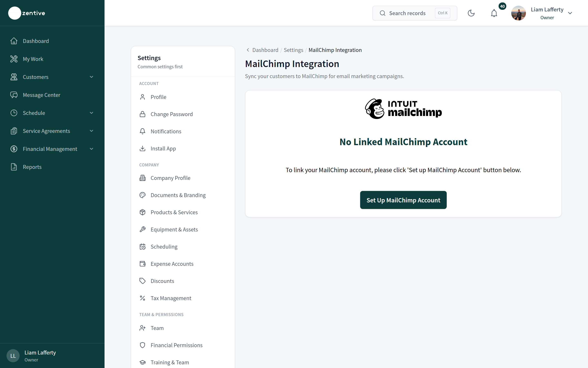Click the 'No Linked MailChimp Account' heading
The image size is (588, 368).
(x=403, y=142)
